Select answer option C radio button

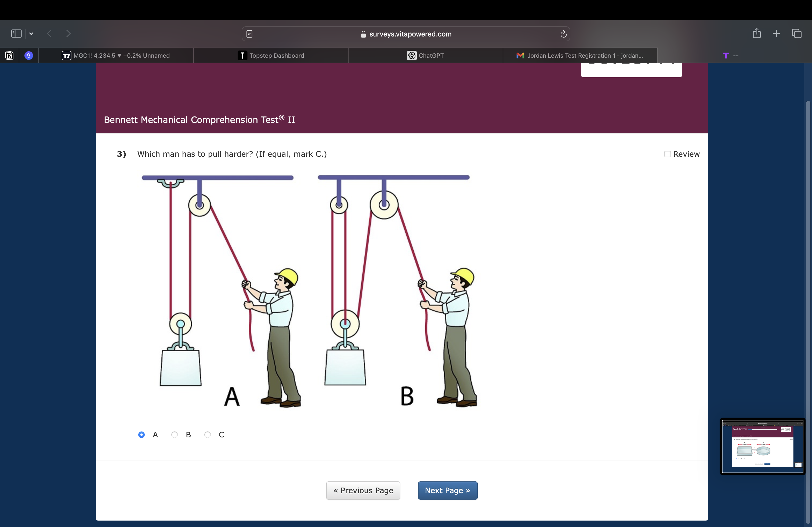208,435
